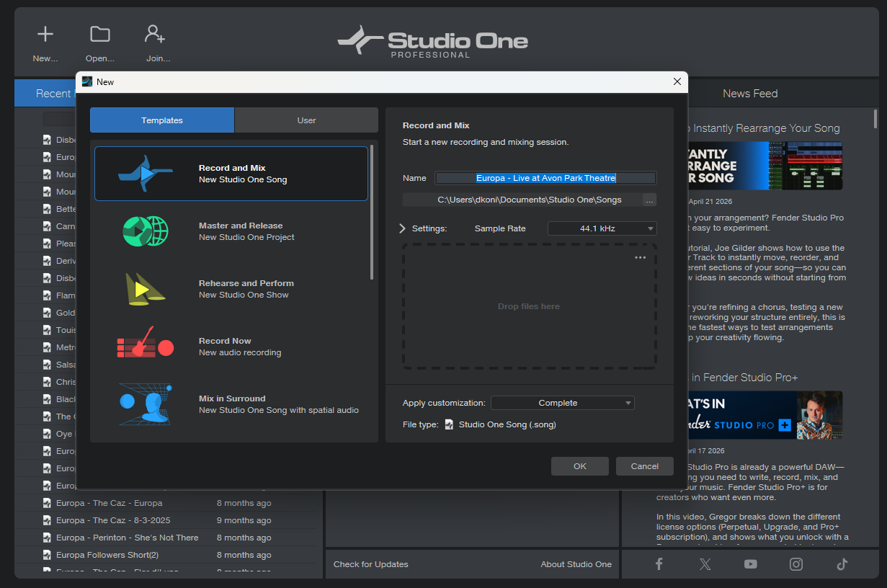Click the in Fender Studio Pro+ headline

(744, 378)
